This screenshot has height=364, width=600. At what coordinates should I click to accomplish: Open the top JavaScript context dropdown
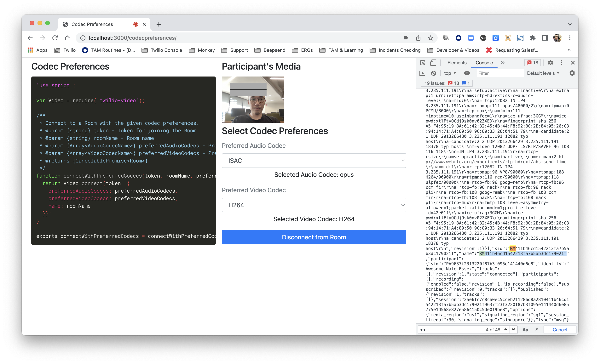[450, 73]
